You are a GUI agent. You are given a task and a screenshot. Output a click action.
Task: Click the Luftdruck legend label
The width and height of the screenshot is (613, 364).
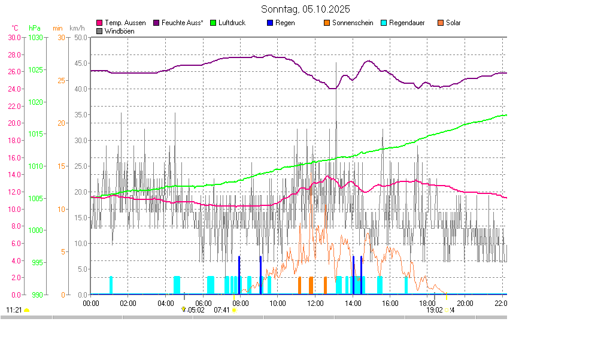[x=232, y=23]
